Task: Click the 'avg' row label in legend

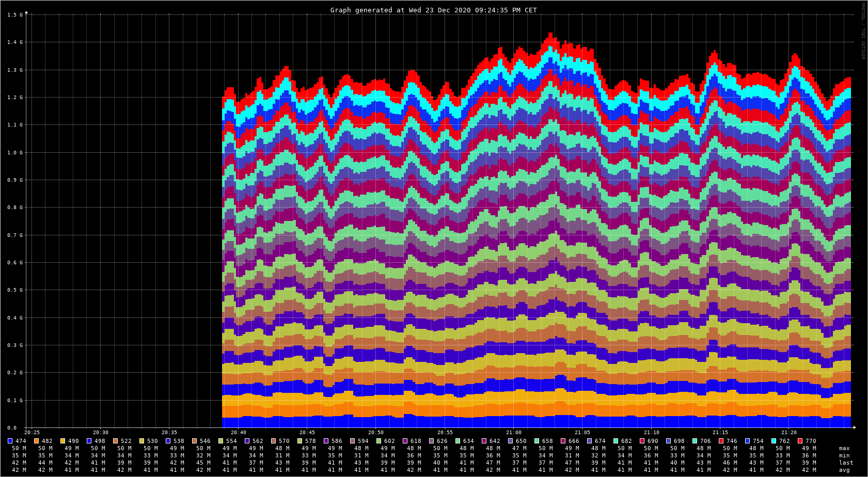Action: (844, 470)
